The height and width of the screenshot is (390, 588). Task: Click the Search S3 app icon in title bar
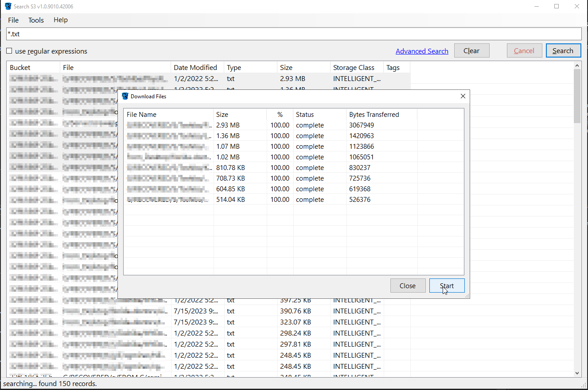pos(8,6)
